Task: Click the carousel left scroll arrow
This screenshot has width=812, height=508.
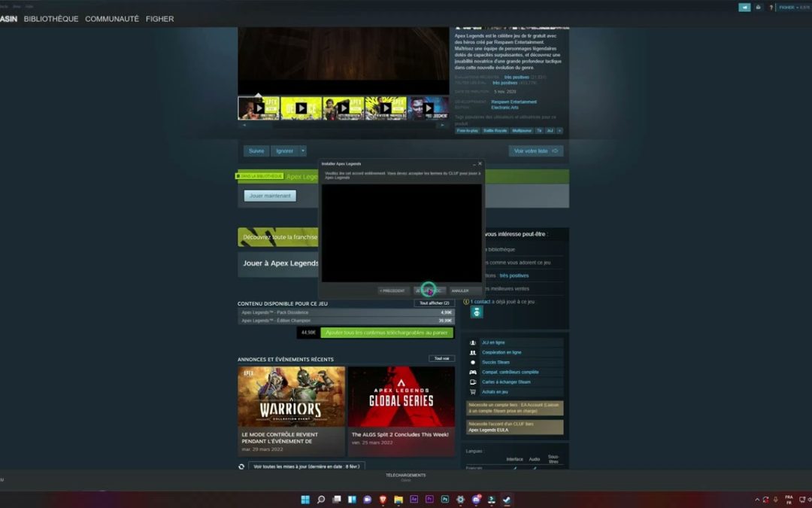Action: 244,125
